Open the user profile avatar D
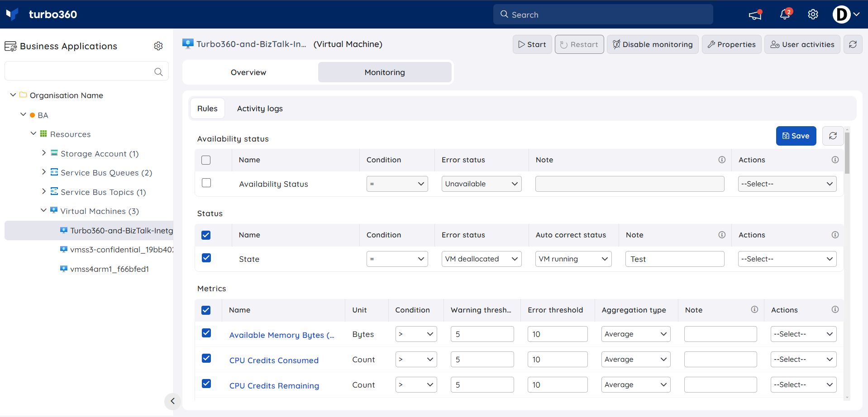Screen dimensions: 868x417 [841, 14]
